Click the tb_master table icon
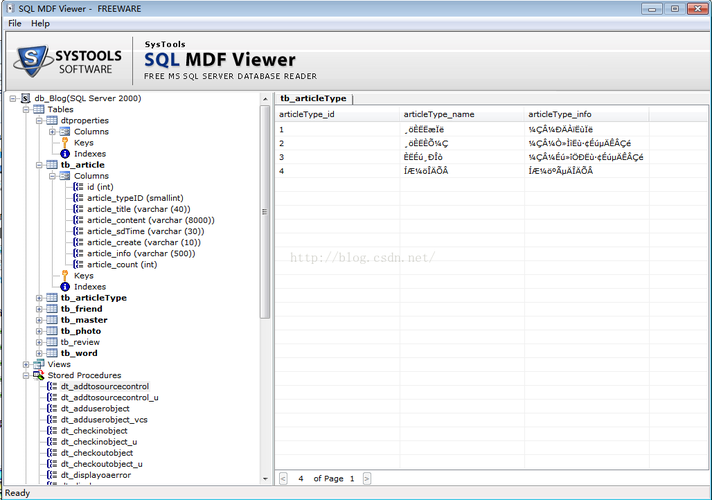This screenshot has height=500, width=712. pyautogui.click(x=52, y=320)
